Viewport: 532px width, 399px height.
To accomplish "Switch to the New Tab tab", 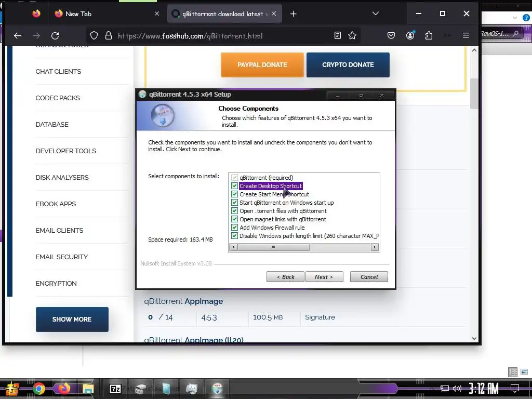I will tap(107, 14).
